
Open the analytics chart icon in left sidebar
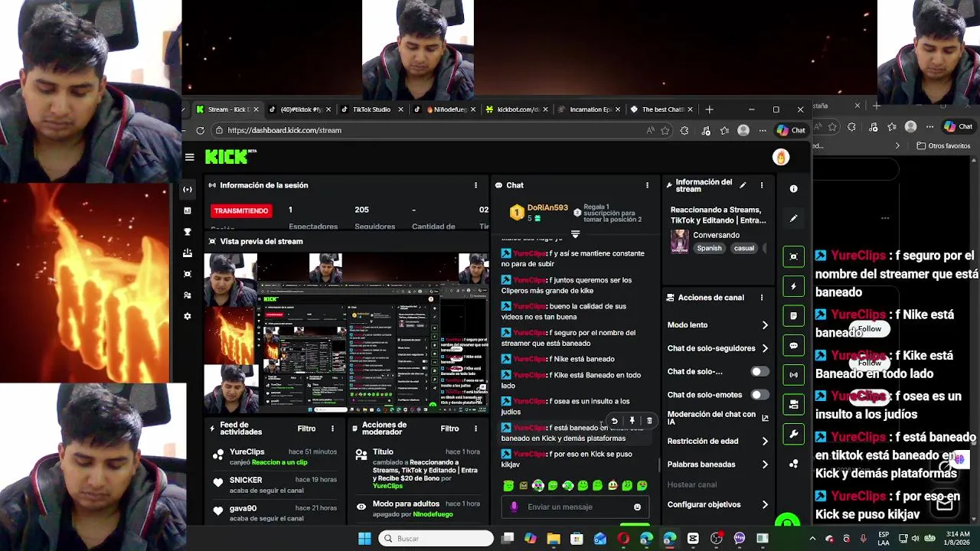coord(188,210)
